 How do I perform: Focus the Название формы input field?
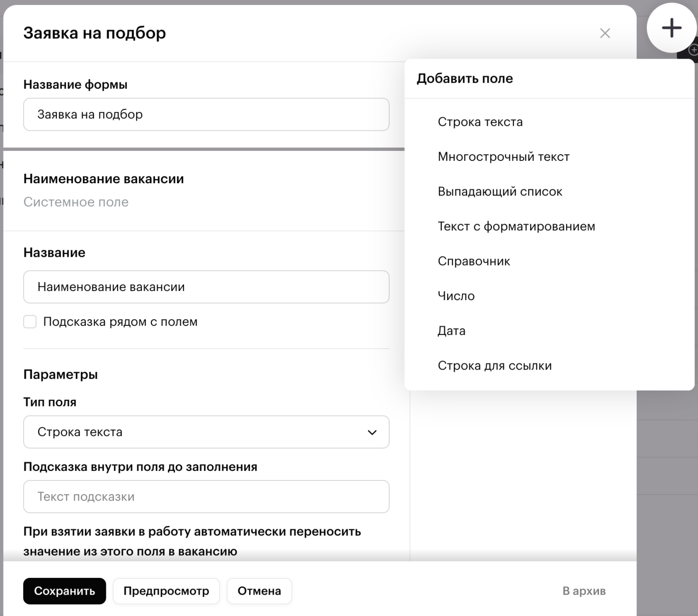click(206, 115)
